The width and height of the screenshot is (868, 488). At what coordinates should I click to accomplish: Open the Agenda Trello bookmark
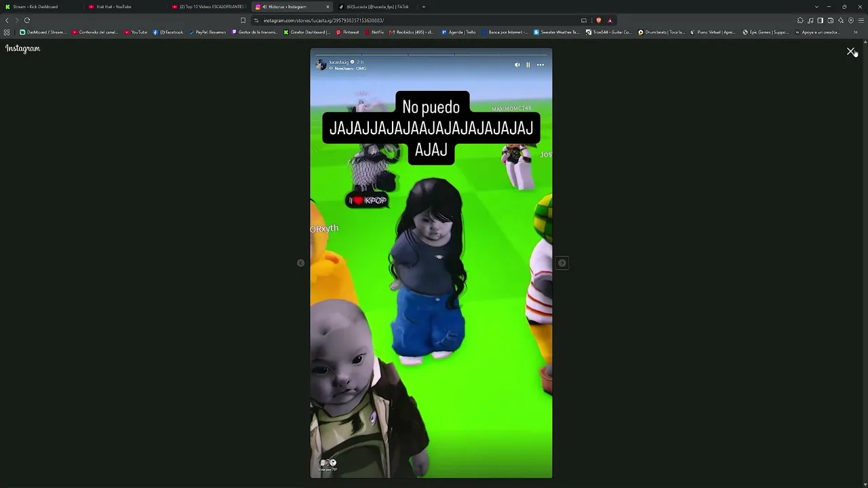click(x=458, y=33)
